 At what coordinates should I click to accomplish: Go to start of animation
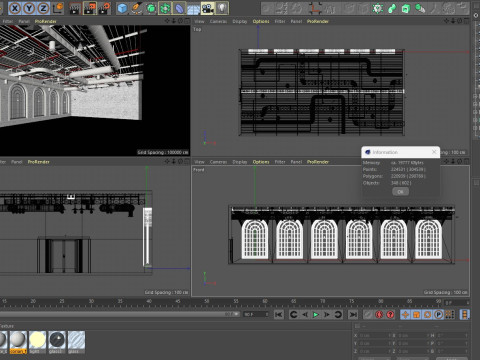279,314
